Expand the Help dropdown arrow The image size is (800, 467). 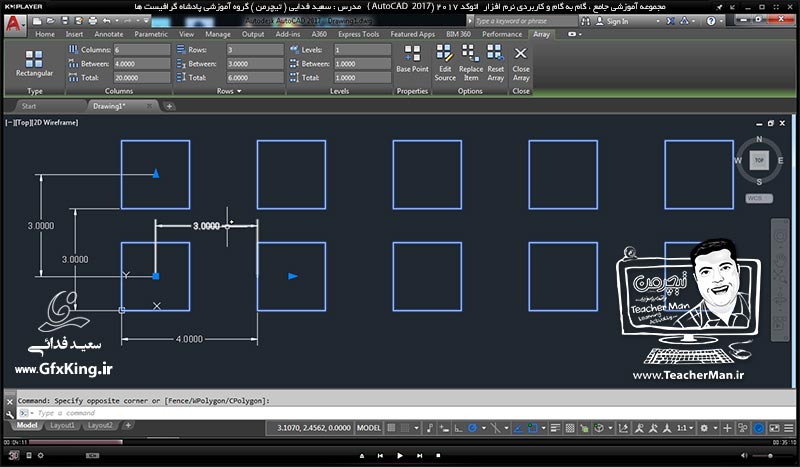(x=721, y=21)
